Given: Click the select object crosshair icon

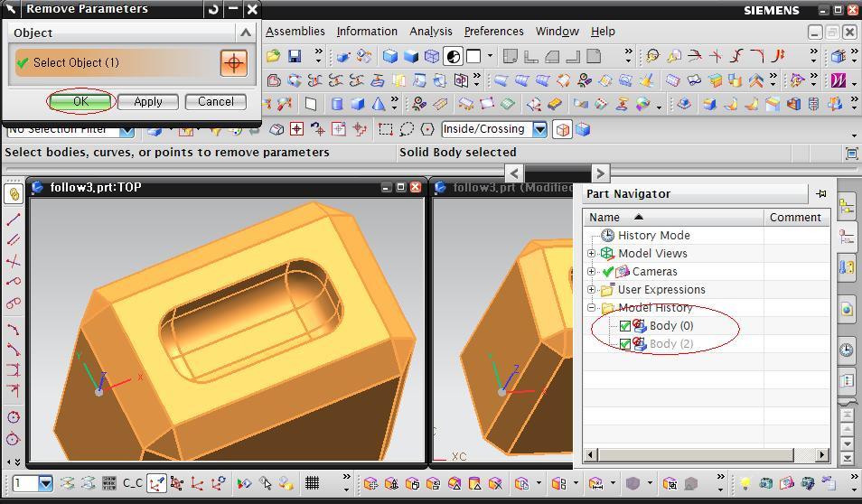Looking at the screenshot, I should pyautogui.click(x=233, y=62).
